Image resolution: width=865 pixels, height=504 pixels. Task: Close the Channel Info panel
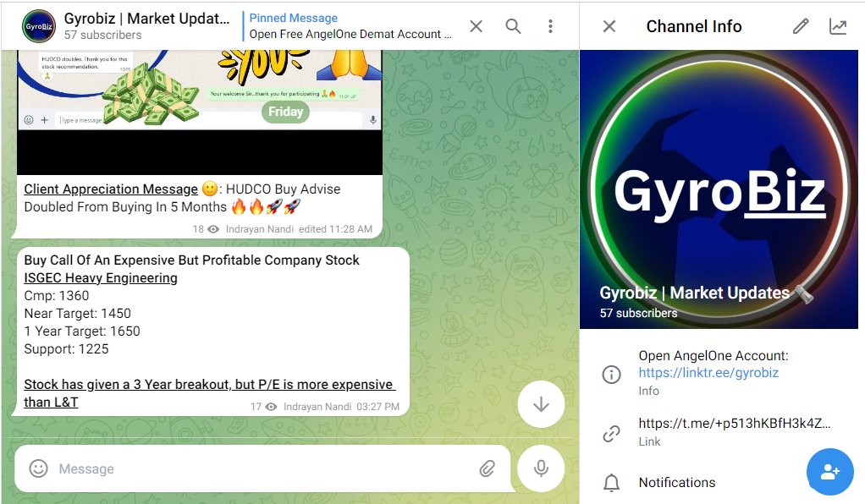coord(609,26)
